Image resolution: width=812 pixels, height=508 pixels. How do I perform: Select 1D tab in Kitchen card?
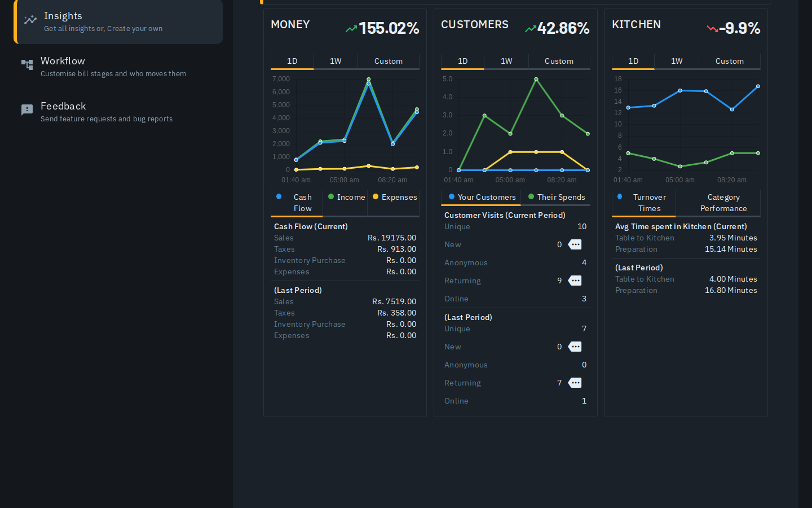tap(633, 61)
